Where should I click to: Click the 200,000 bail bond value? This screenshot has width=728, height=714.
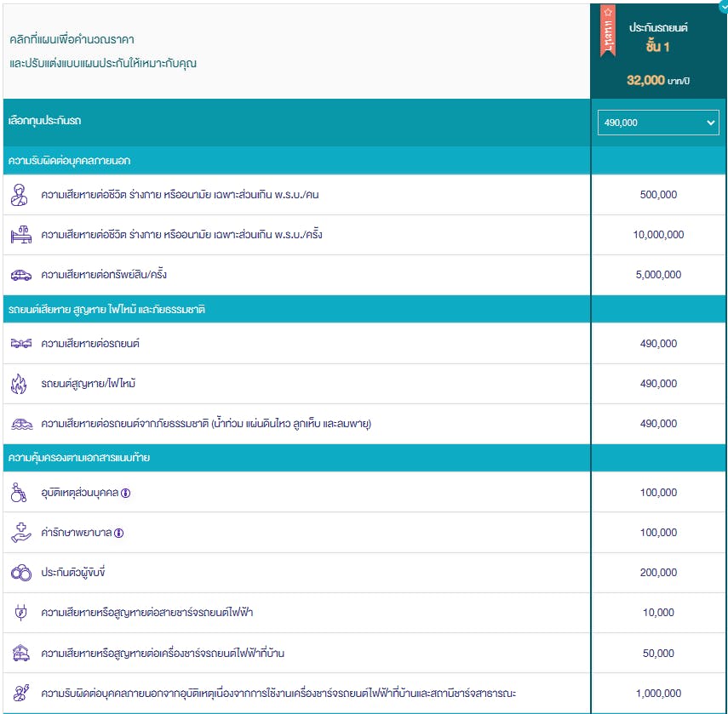coord(658,573)
